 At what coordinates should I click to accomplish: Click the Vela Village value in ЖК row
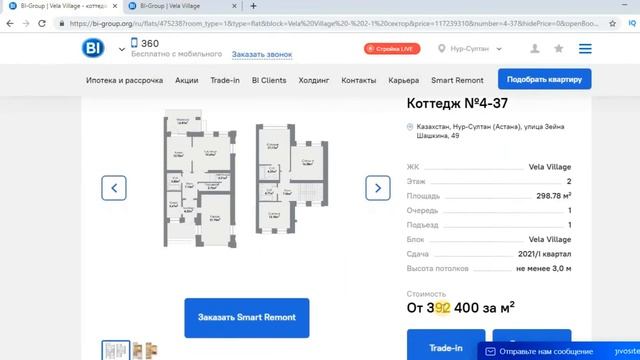point(550,167)
